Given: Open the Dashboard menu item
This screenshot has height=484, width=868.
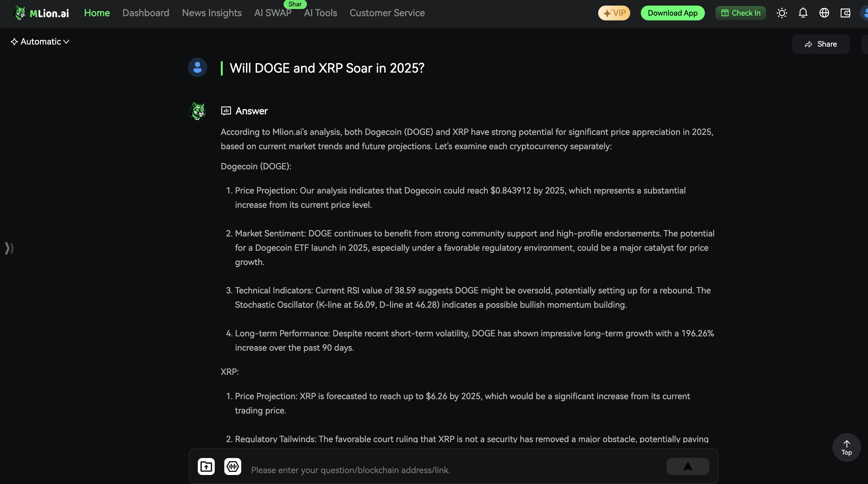Looking at the screenshot, I should coord(146,13).
